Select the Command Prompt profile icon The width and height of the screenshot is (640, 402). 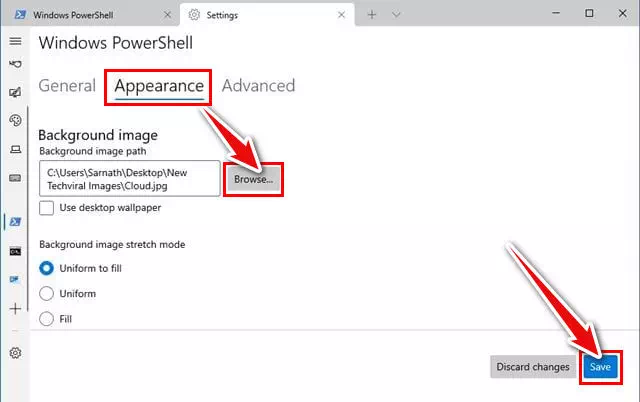point(16,251)
